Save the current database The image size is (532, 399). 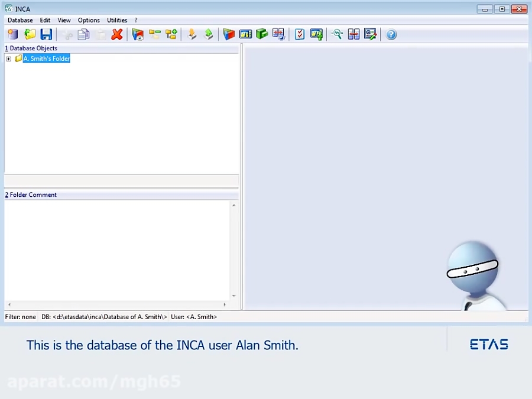coord(46,34)
